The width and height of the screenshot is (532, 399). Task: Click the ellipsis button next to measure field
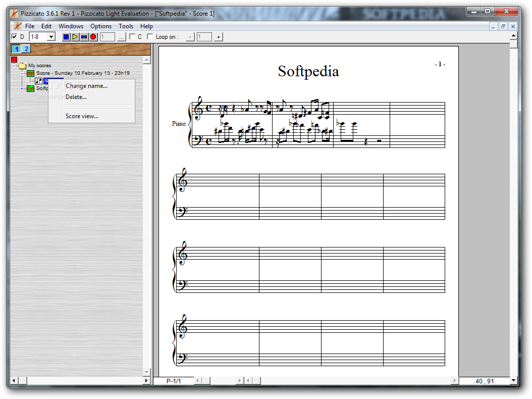tap(121, 37)
